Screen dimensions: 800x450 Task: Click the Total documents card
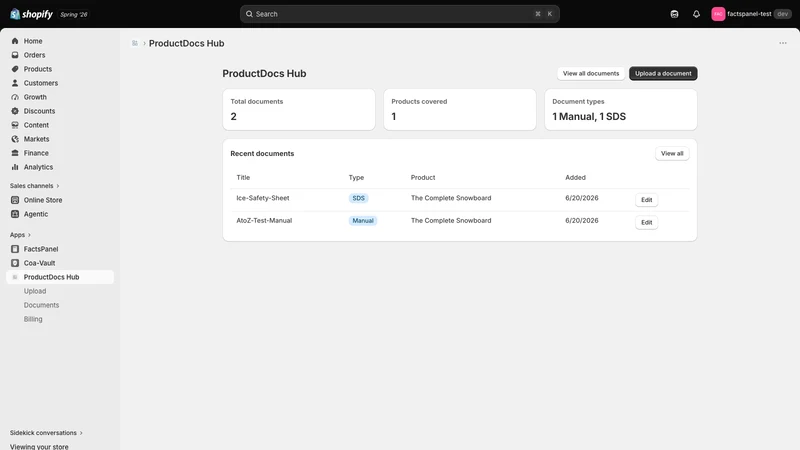(x=299, y=110)
